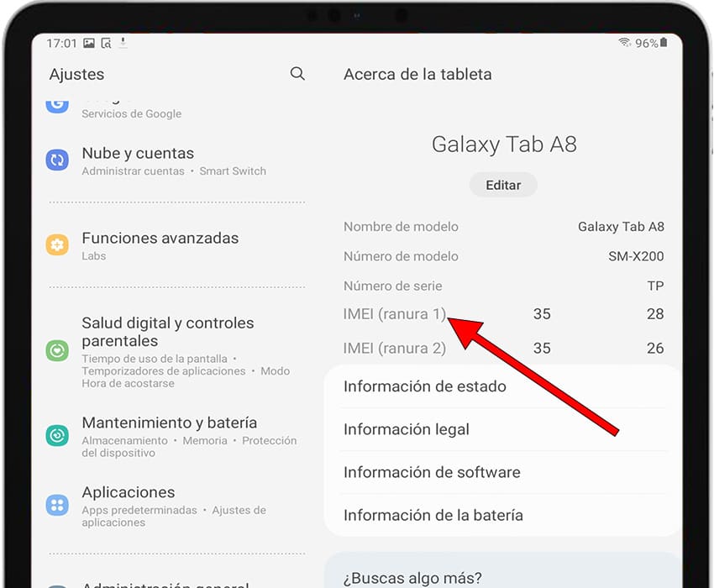Select the Número de modelo label
This screenshot has width=714, height=588.
[x=401, y=256]
